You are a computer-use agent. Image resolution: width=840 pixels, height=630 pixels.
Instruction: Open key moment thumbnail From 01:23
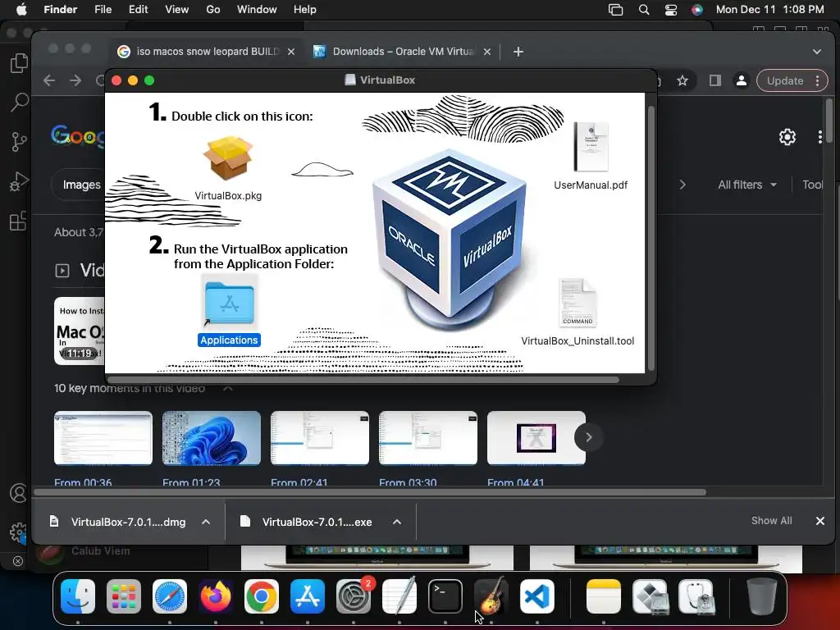pyautogui.click(x=212, y=438)
